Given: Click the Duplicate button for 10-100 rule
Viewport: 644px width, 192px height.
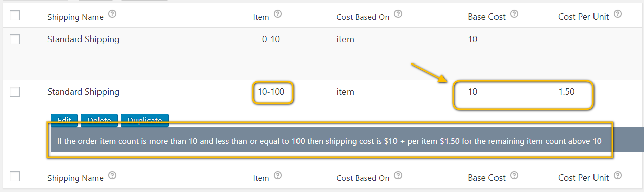Looking at the screenshot, I should pos(144,120).
